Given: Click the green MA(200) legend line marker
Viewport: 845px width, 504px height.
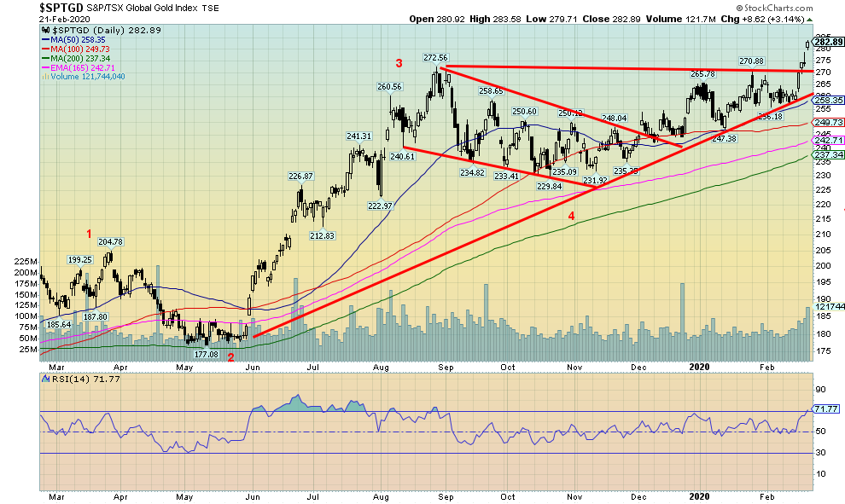Looking at the screenshot, I should (45, 58).
